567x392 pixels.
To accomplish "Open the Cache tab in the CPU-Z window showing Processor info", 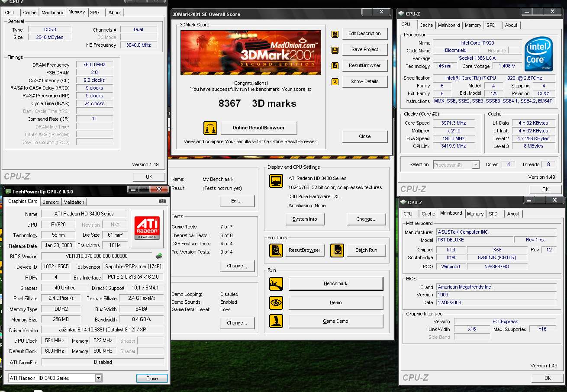I will [426, 25].
